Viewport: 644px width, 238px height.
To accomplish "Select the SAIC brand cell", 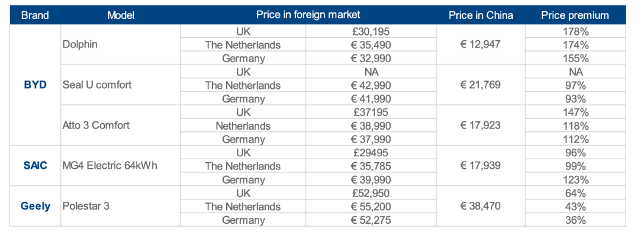I will pyautogui.click(x=35, y=166).
